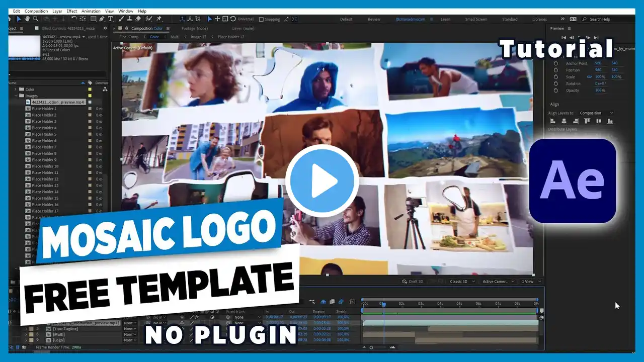
Task: Toggle the scale constrain proportions link
Action: 589,77
